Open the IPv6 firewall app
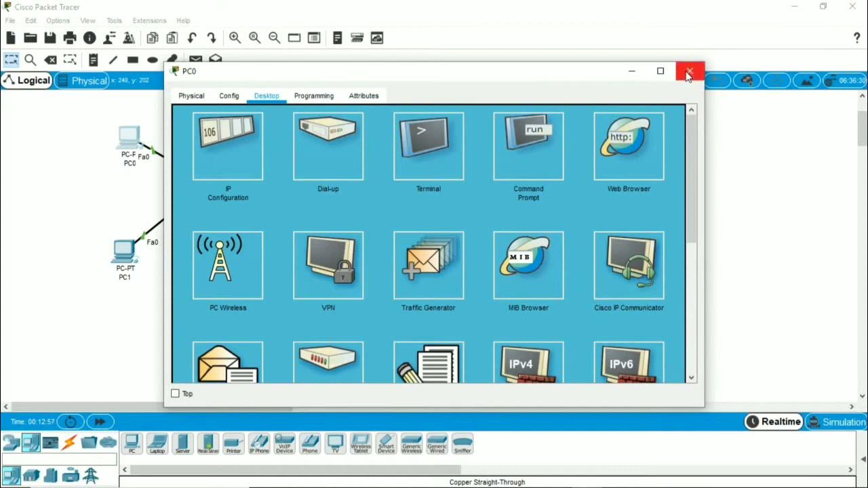 pyautogui.click(x=629, y=363)
